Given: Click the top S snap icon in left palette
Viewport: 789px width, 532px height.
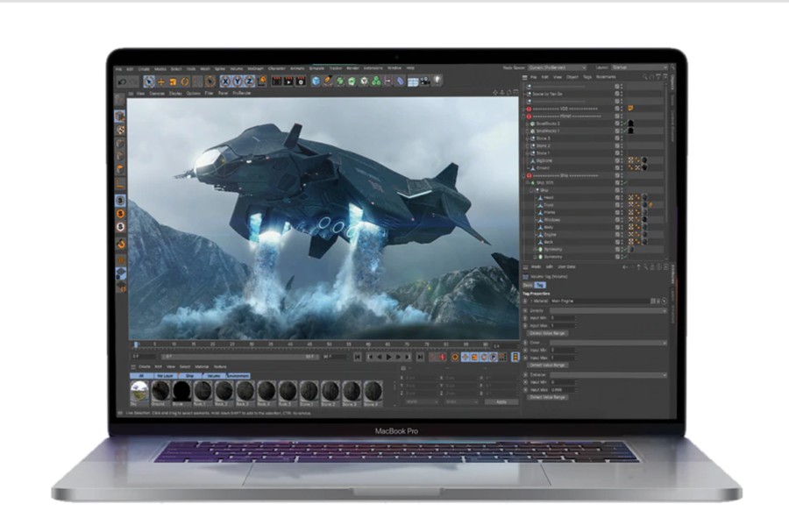Looking at the screenshot, I should pyautogui.click(x=120, y=200).
